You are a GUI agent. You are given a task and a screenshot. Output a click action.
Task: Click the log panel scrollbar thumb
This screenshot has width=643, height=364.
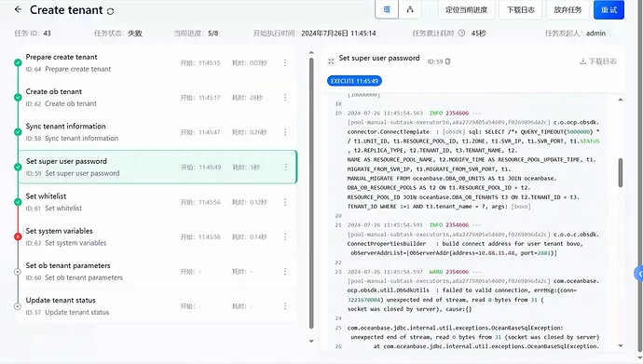point(621,172)
